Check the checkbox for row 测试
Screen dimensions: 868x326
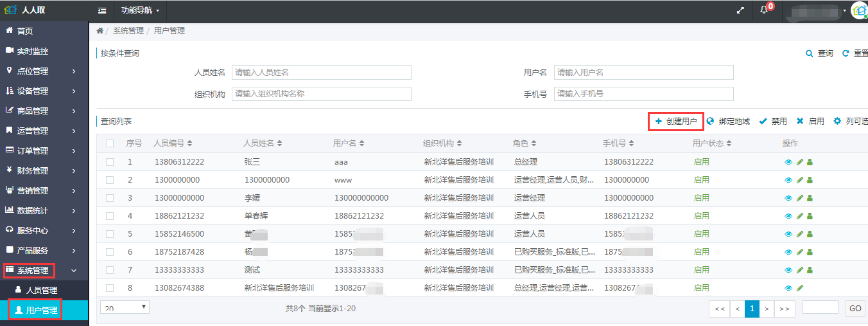click(110, 270)
